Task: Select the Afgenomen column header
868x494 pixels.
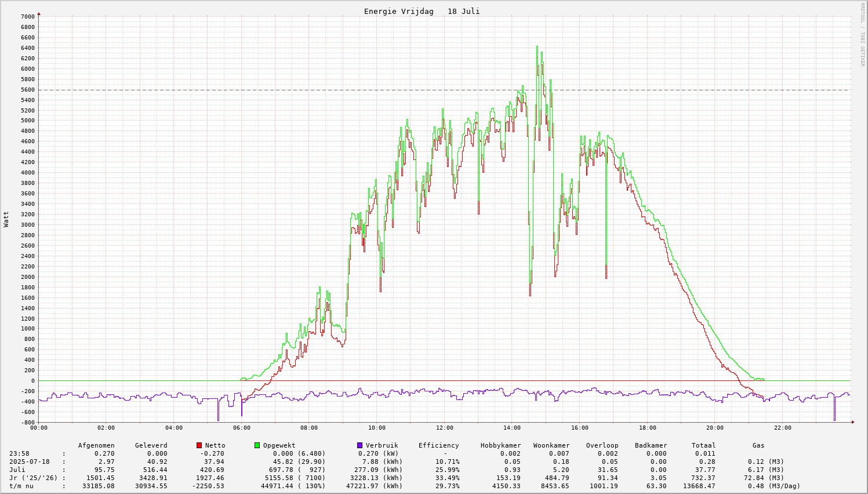Action: (96, 445)
